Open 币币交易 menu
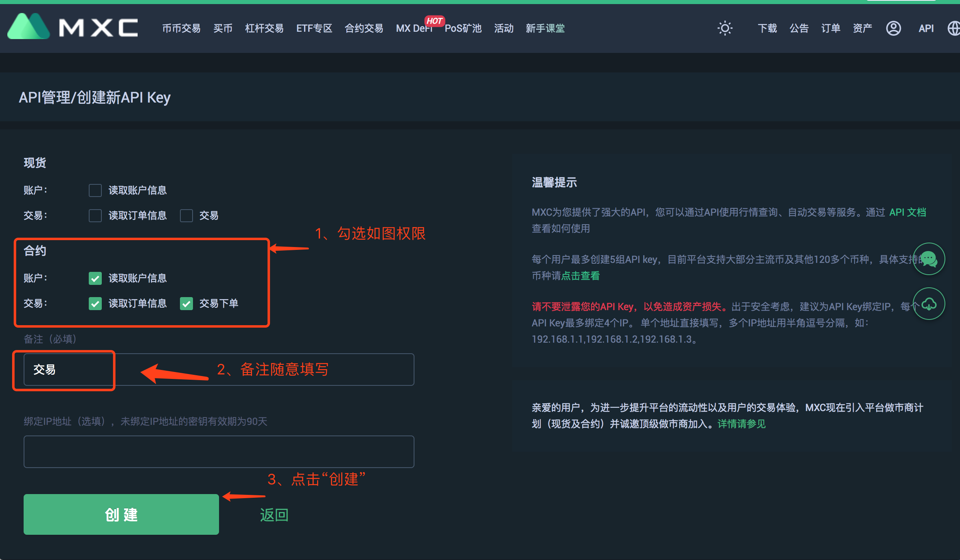 [x=181, y=28]
